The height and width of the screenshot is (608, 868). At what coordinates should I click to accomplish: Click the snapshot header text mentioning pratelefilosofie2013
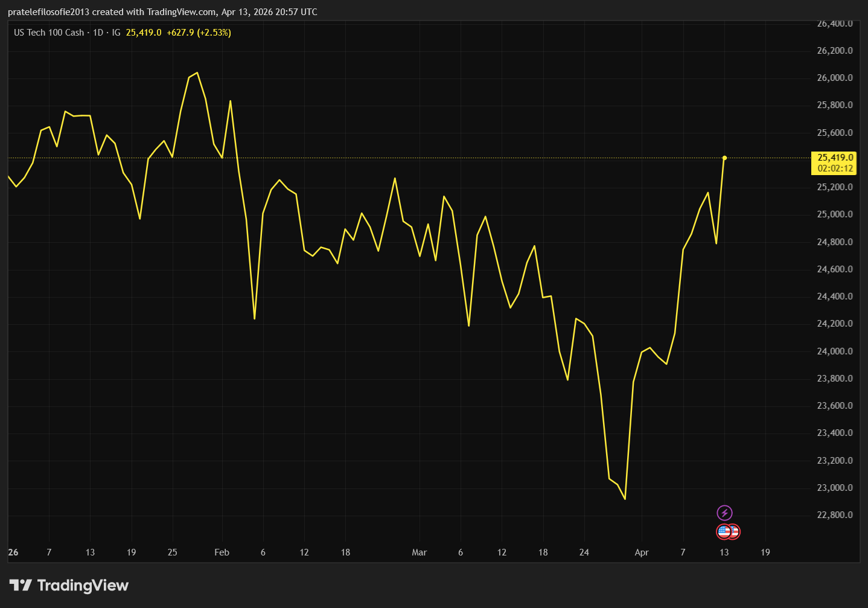(x=162, y=12)
